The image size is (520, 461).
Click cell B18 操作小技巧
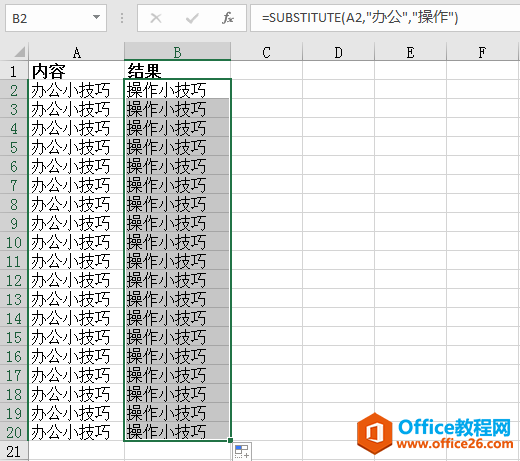point(177,393)
